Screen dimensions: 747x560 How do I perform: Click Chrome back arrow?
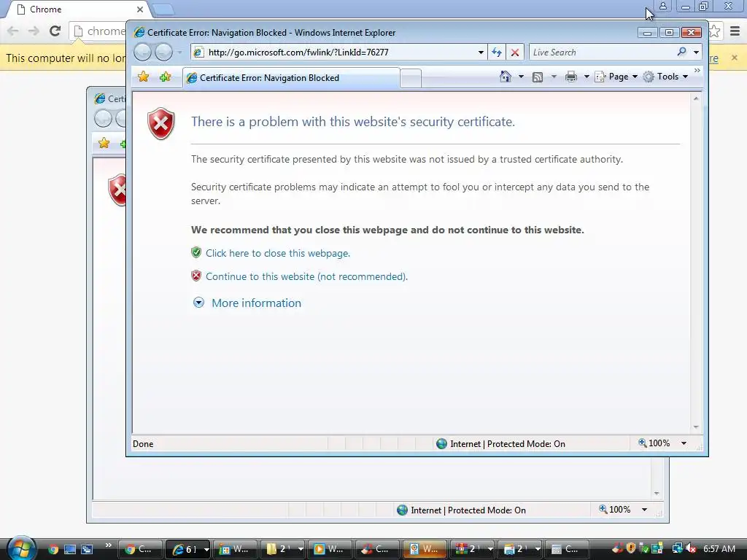13,31
